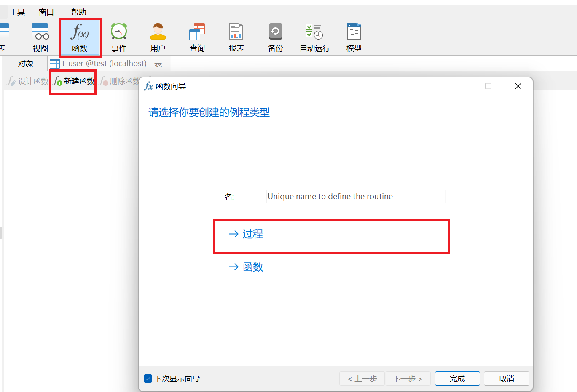Click 设计函数 in the object toolbar
The width and height of the screenshot is (577, 392).
click(x=28, y=81)
